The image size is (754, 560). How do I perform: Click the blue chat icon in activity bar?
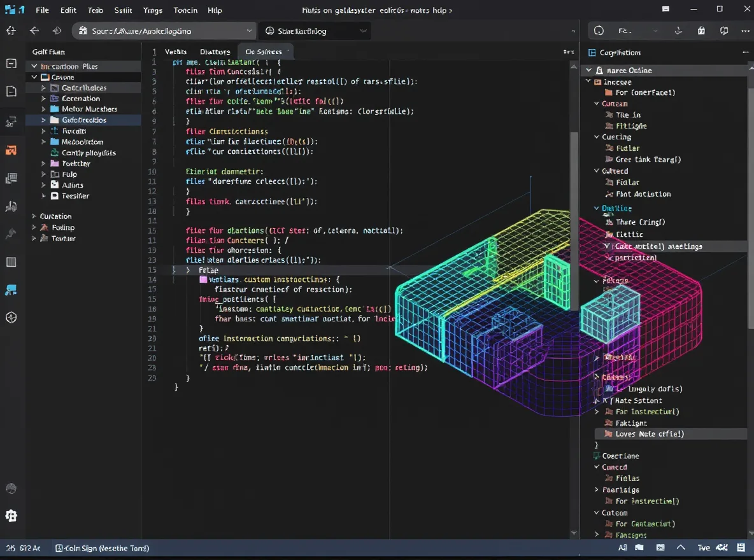pos(11,290)
